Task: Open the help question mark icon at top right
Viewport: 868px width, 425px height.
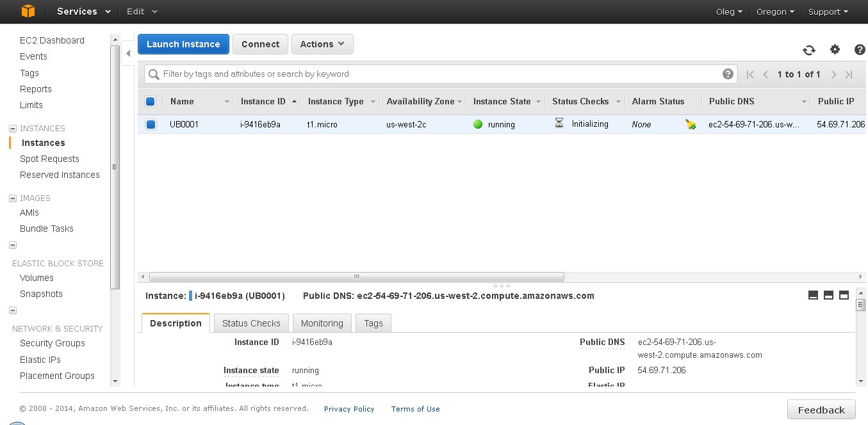Action: (860, 49)
